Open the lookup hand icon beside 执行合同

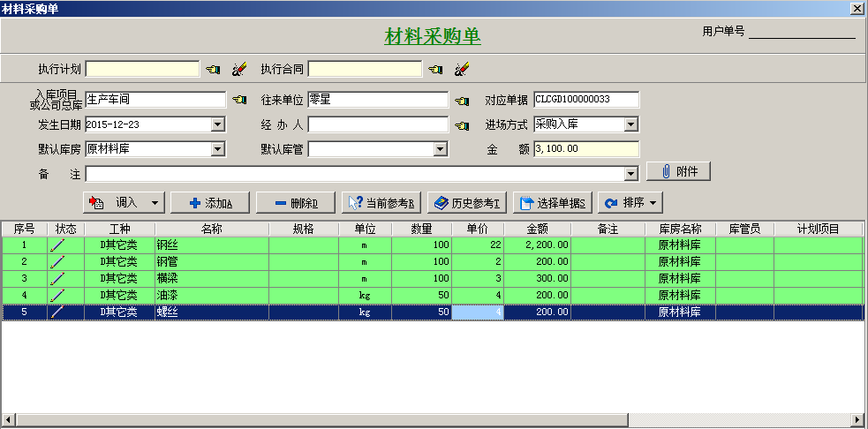435,69
